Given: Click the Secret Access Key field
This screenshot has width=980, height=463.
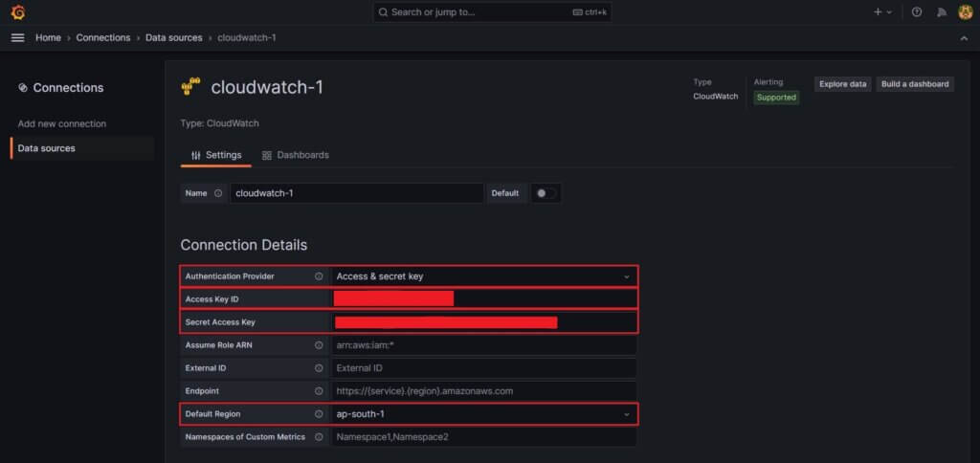Looking at the screenshot, I should (483, 322).
